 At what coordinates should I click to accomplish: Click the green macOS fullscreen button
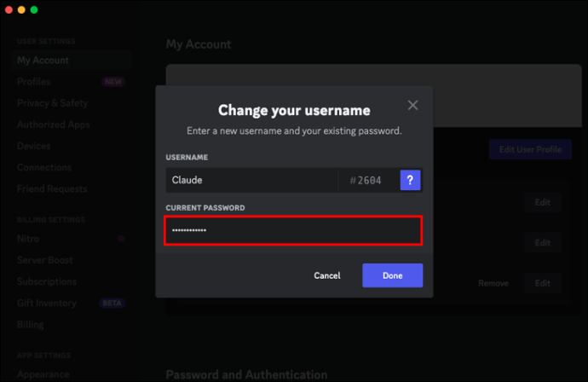pyautogui.click(x=34, y=9)
